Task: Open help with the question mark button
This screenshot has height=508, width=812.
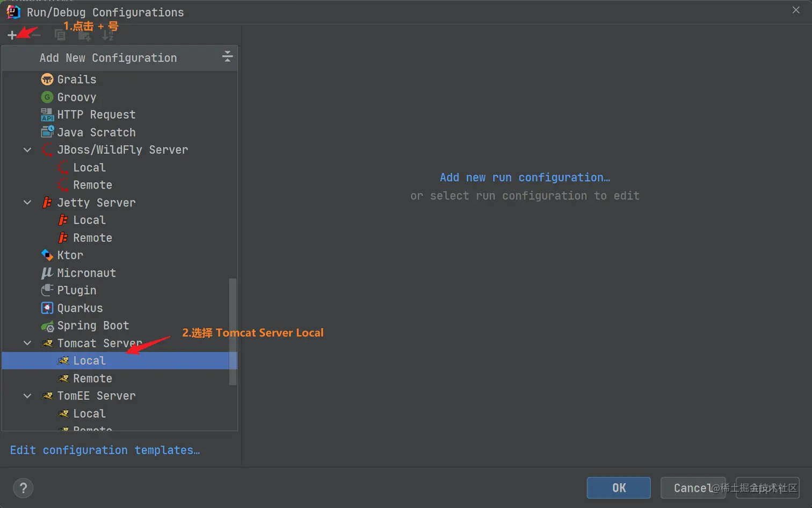Action: coord(23,488)
